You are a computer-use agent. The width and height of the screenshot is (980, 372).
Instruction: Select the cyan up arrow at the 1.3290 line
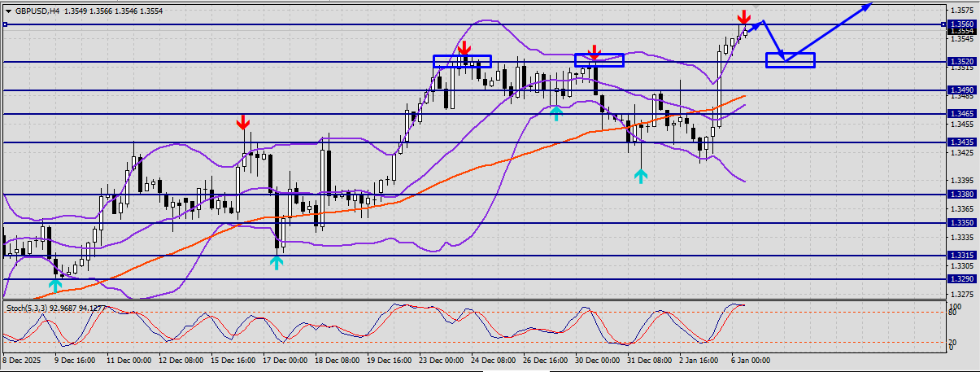[x=54, y=285]
